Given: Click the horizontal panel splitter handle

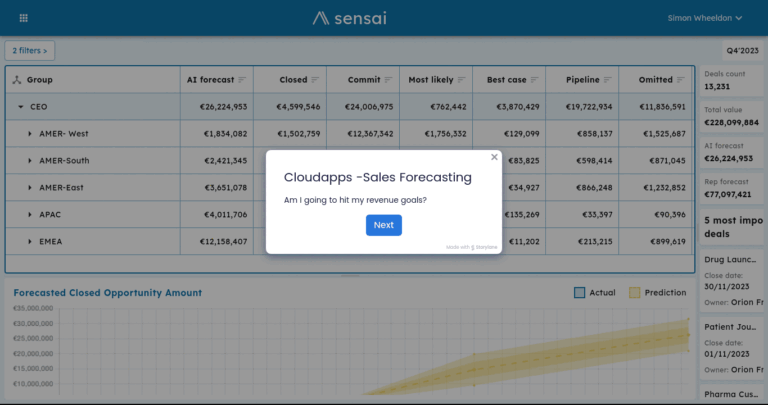Looking at the screenshot, I should click(x=350, y=276).
